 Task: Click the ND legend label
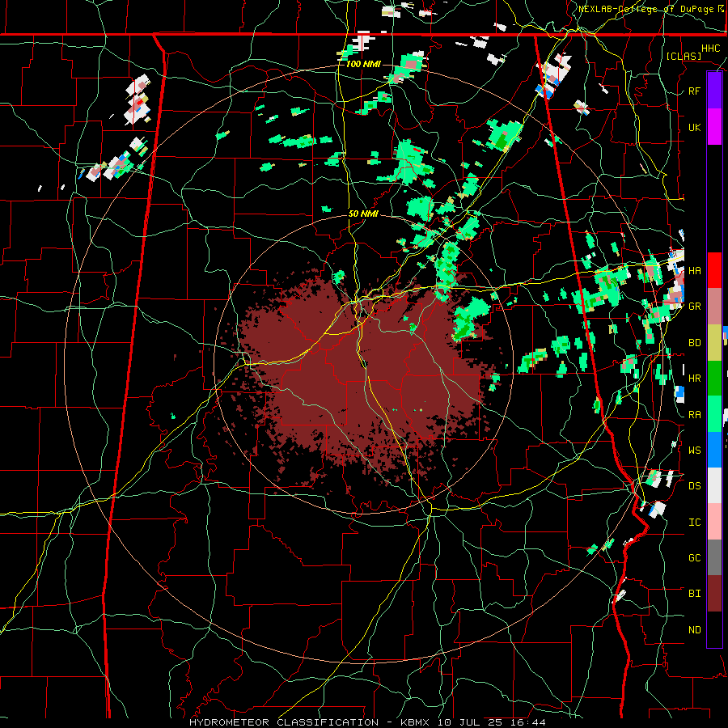pos(694,630)
